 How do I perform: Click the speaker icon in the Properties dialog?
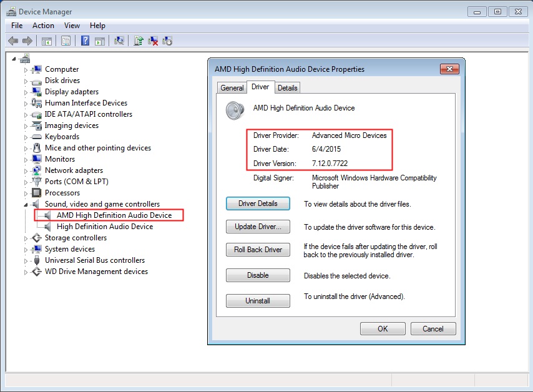[235, 110]
